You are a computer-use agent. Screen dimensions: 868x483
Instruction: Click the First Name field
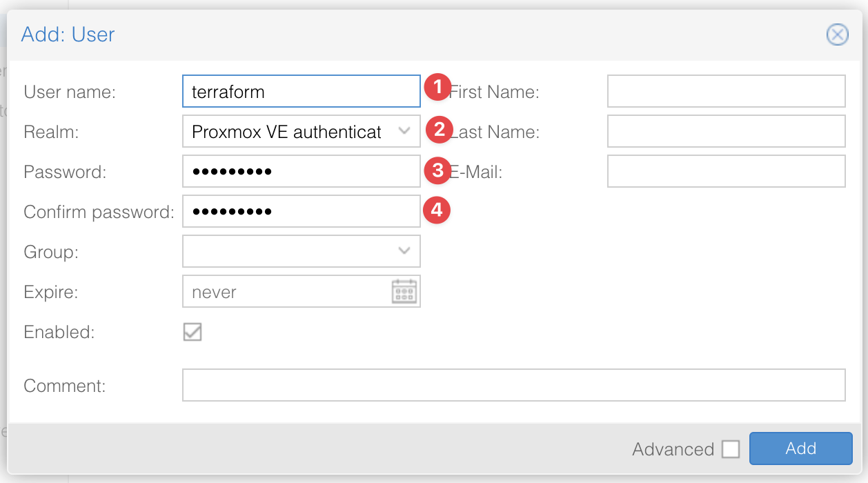point(725,90)
